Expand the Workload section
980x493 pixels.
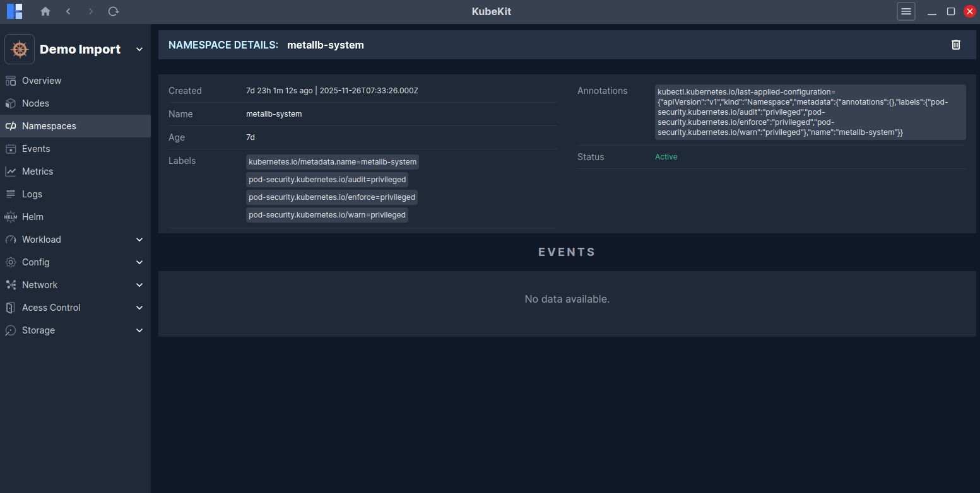pos(42,239)
